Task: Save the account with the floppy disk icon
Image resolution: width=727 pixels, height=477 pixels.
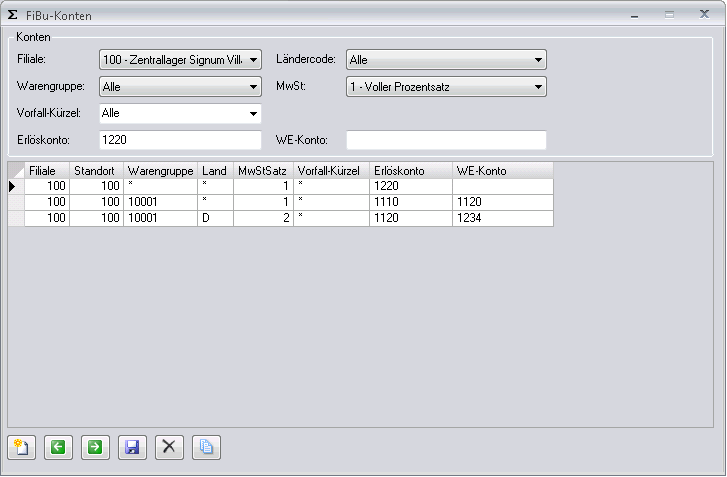Action: [x=132, y=447]
